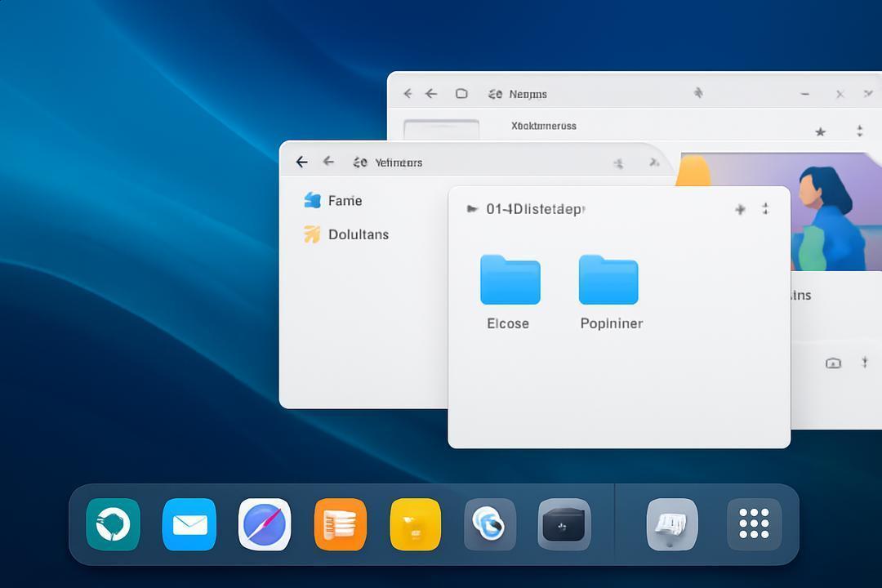Open the vertical dots menu near star
882x588 pixels.
pyautogui.click(x=859, y=131)
